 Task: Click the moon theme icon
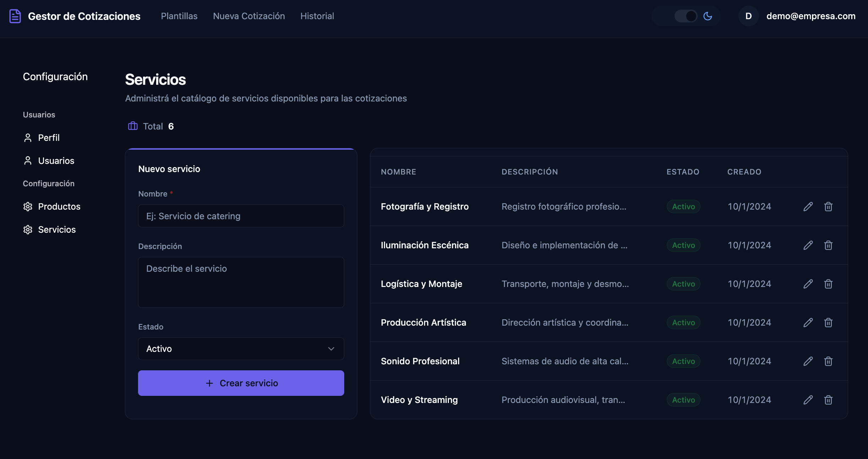[x=708, y=16]
